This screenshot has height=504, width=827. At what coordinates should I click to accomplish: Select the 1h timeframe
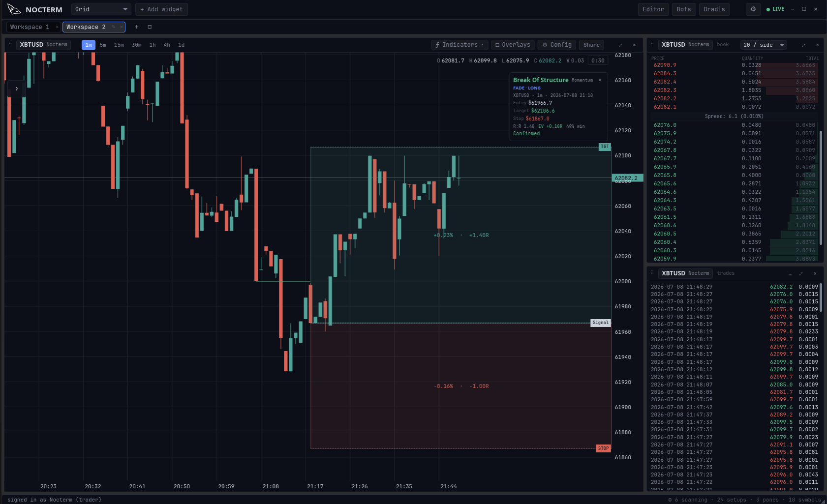(153, 45)
